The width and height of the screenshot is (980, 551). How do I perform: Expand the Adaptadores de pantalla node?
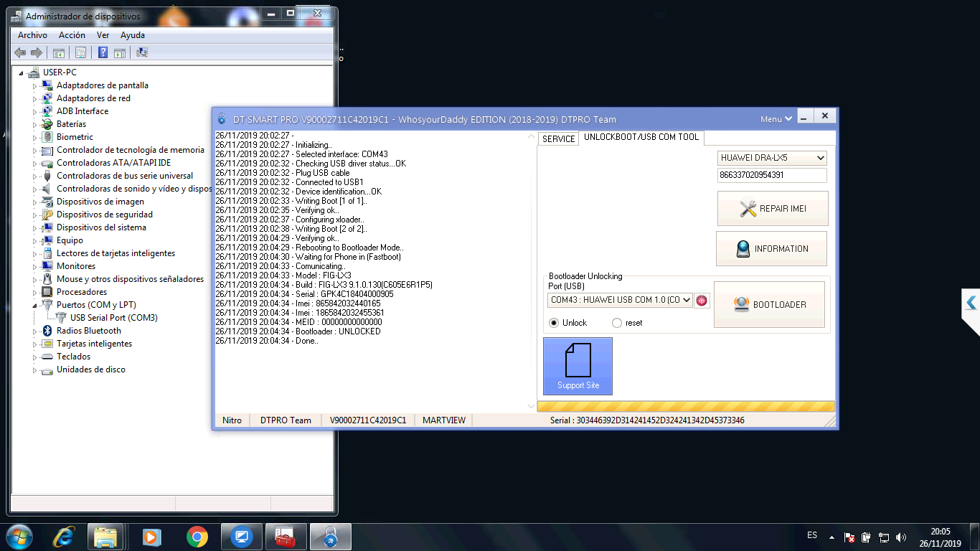click(34, 85)
